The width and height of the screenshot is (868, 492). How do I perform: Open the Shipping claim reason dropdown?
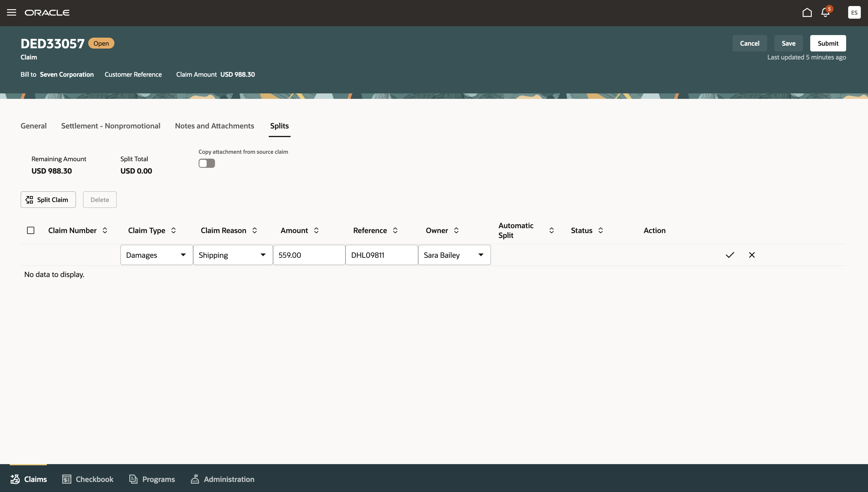pyautogui.click(x=262, y=255)
